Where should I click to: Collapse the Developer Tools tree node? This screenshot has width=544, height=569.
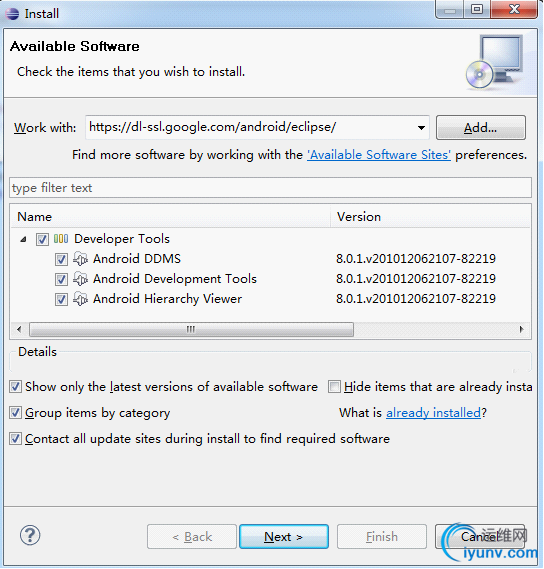pyautogui.click(x=24, y=240)
